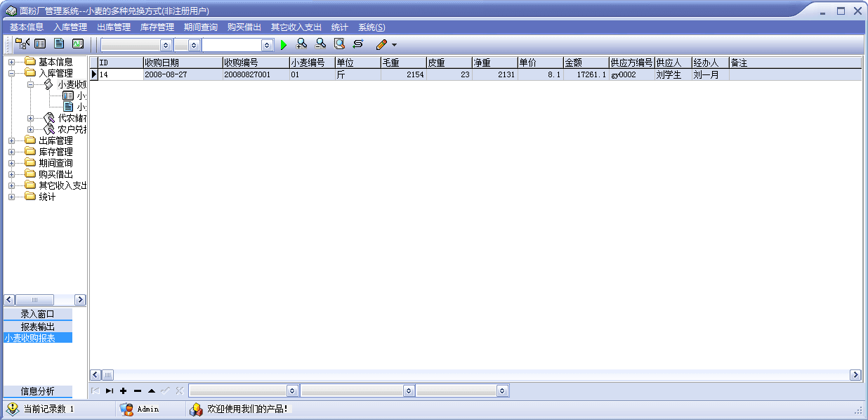This screenshot has height=420, width=868.
Task: Delete record with minus button
Action: 138,391
